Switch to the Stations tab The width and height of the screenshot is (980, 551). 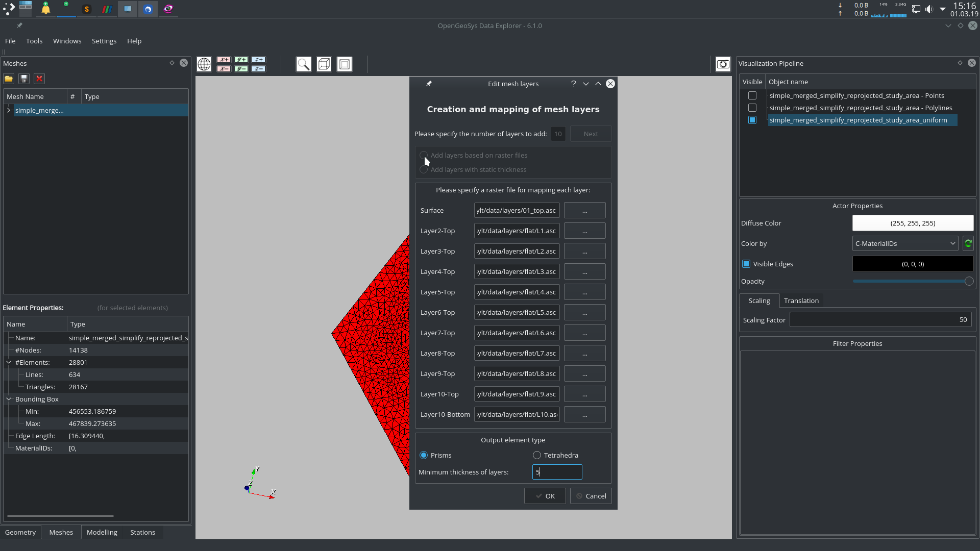[x=142, y=532]
